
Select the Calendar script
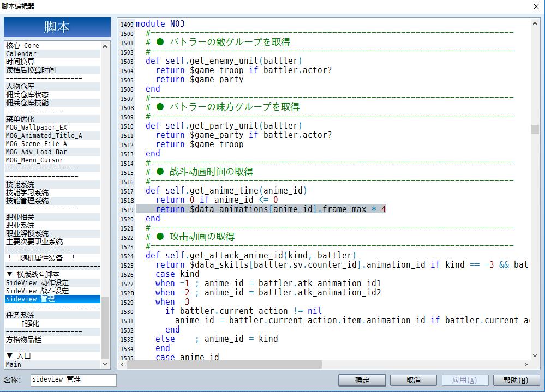pos(53,54)
